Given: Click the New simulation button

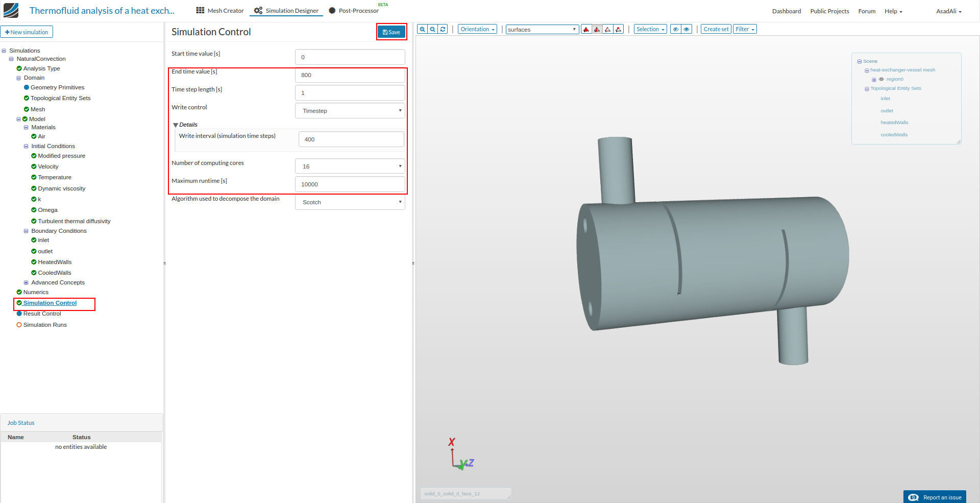Looking at the screenshot, I should [27, 32].
